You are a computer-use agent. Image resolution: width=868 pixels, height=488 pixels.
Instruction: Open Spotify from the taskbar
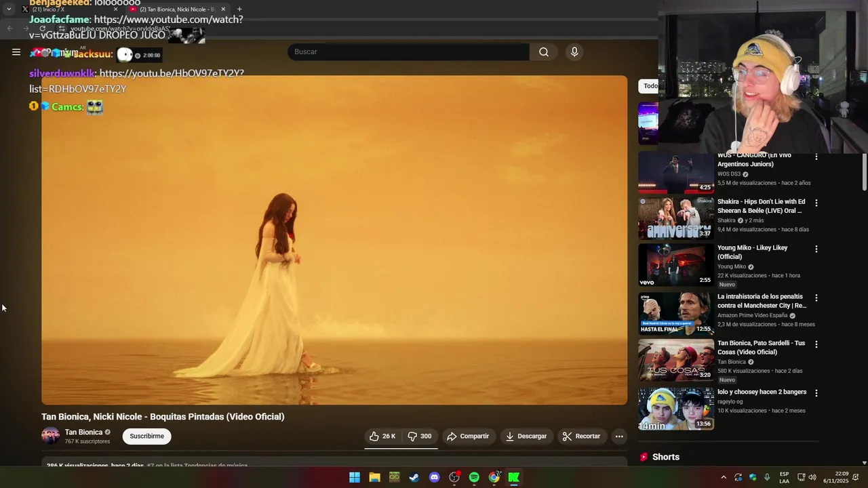point(474,478)
